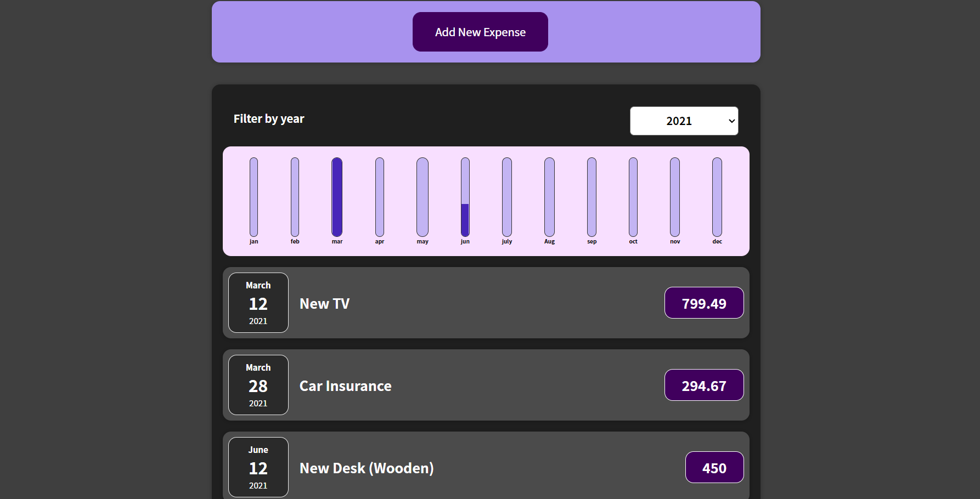Click the filled mar chart bar
The image size is (980, 499).
pyautogui.click(x=337, y=197)
